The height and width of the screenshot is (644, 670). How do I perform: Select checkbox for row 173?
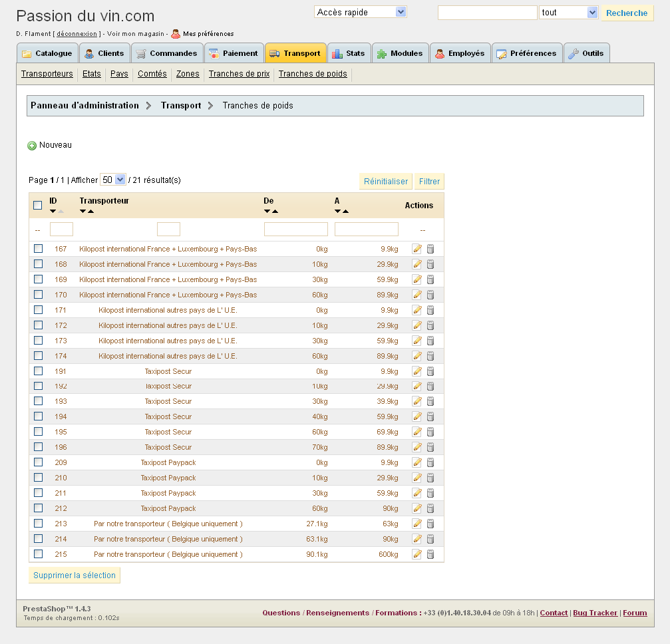coord(39,340)
